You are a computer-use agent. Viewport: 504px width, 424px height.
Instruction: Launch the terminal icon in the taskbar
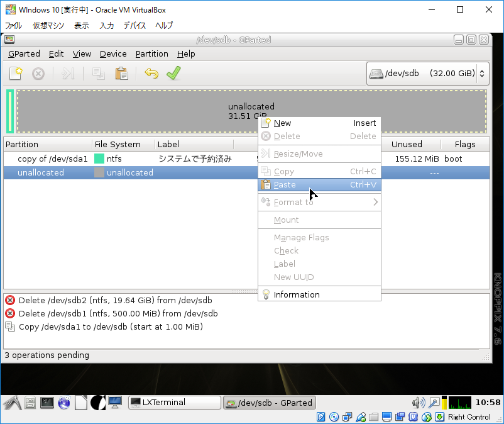[47, 403]
